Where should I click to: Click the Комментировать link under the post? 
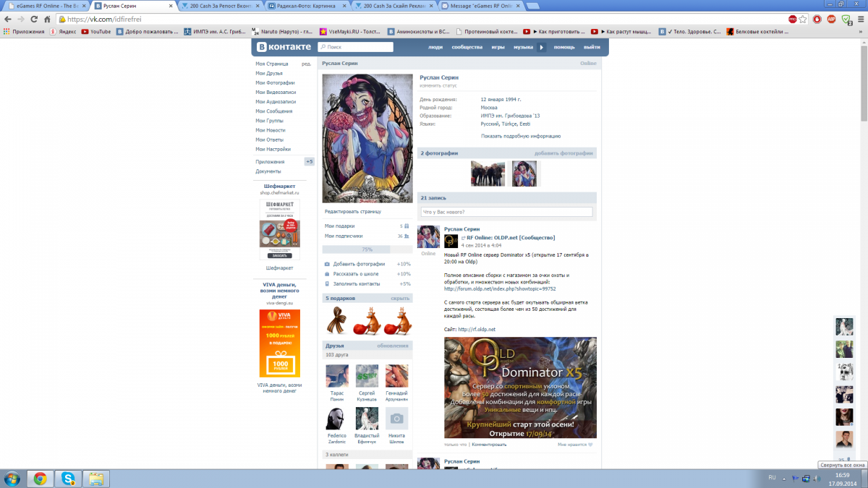[x=489, y=445]
